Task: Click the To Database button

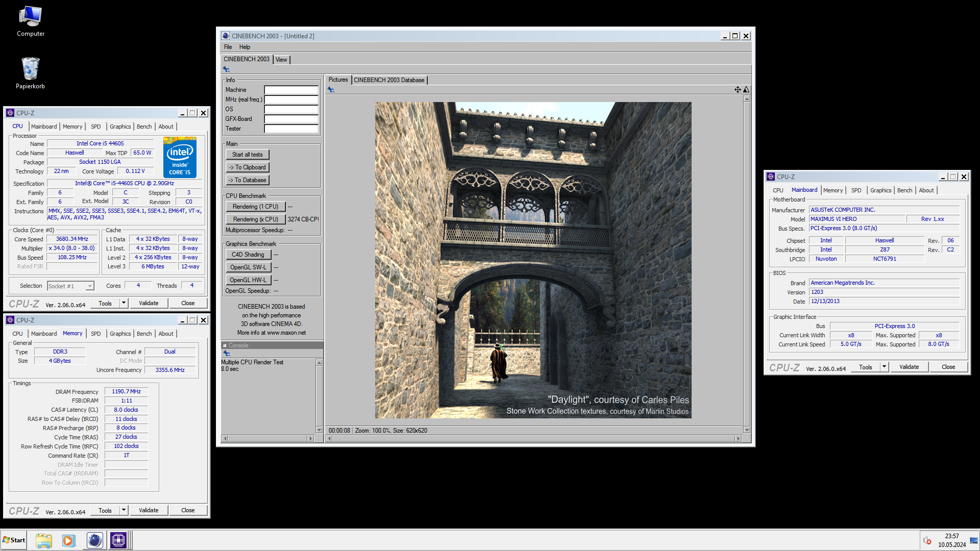Action: [x=247, y=180]
